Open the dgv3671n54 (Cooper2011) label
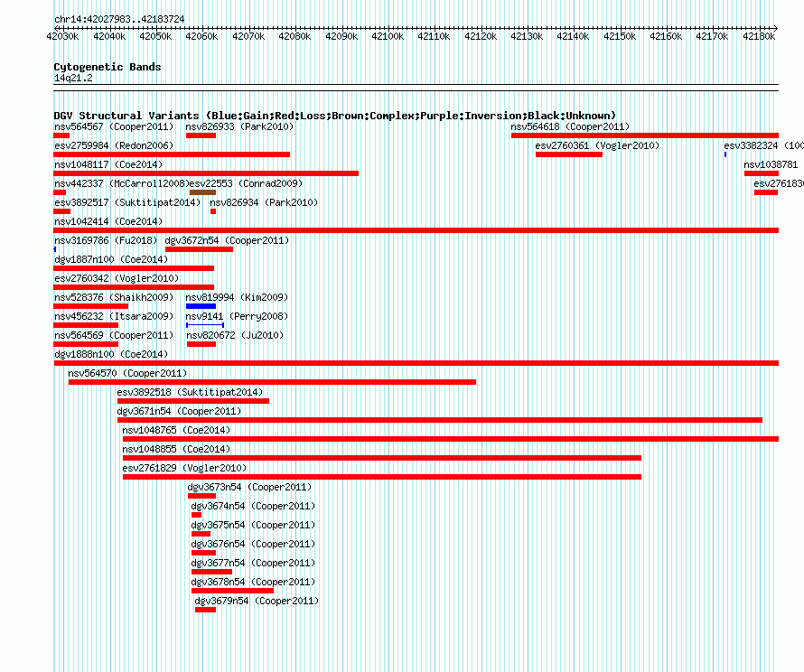804x672 pixels. pyautogui.click(x=179, y=411)
